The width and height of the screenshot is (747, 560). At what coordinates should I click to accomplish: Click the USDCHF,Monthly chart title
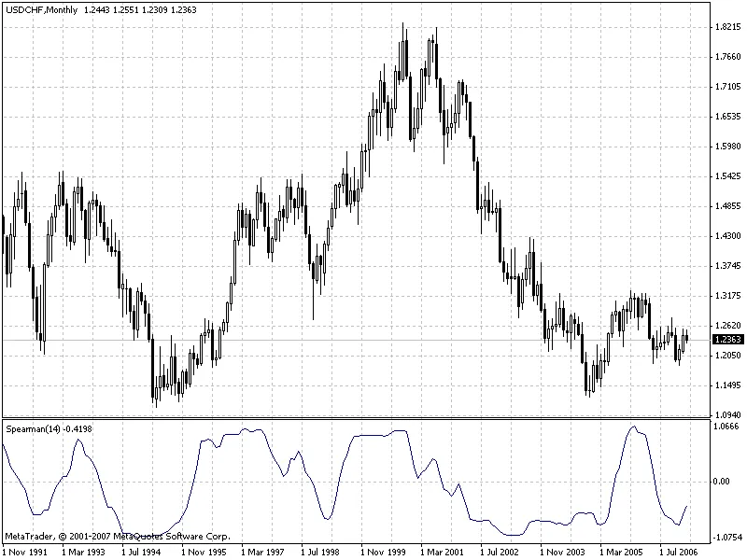[x=41, y=8]
